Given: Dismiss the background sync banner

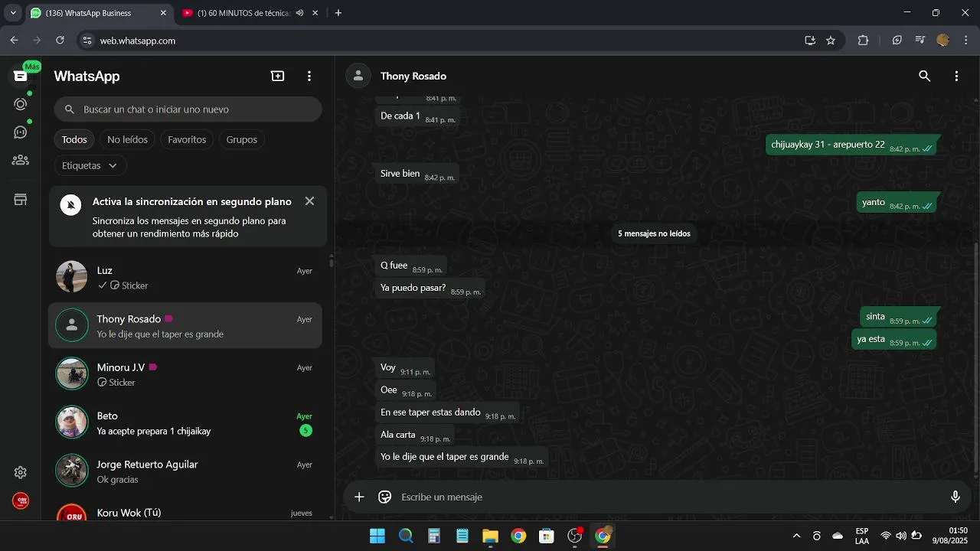Looking at the screenshot, I should pos(309,201).
